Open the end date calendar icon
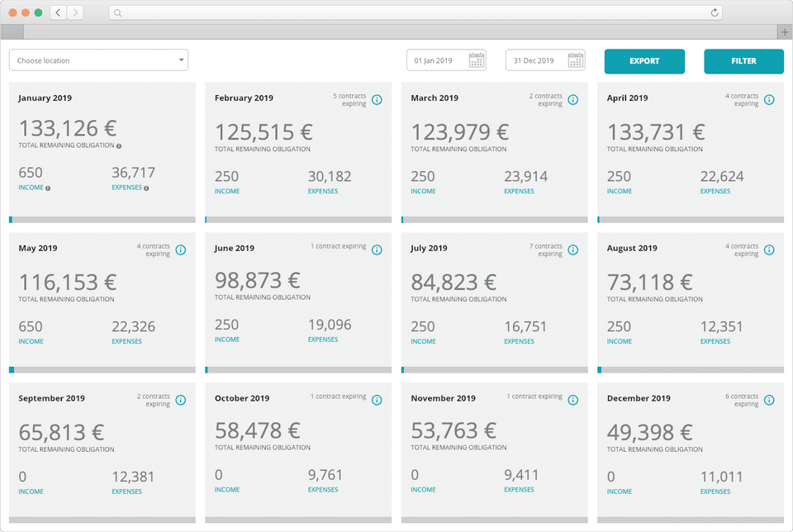 576,60
